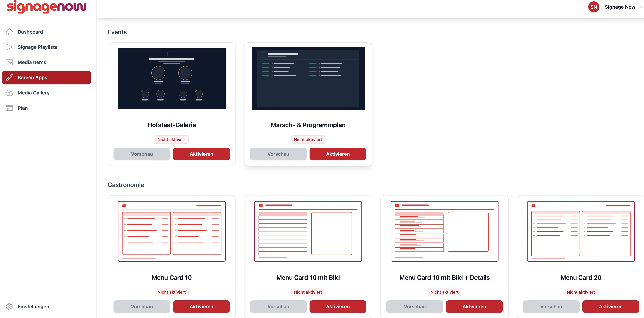Select the Signage Playlists menu item

[47, 47]
